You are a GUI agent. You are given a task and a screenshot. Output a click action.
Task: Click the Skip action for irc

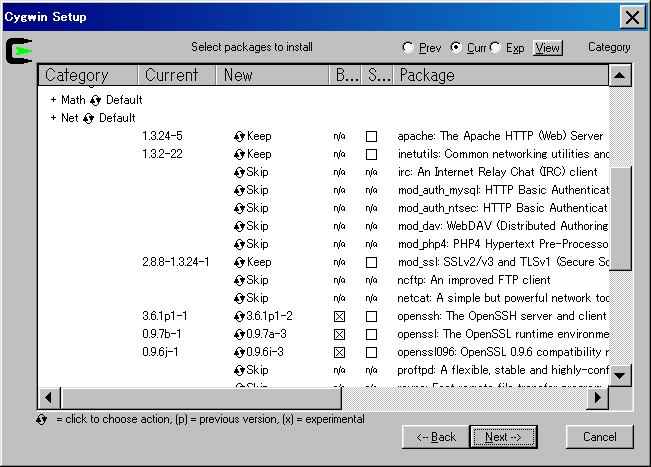click(257, 172)
